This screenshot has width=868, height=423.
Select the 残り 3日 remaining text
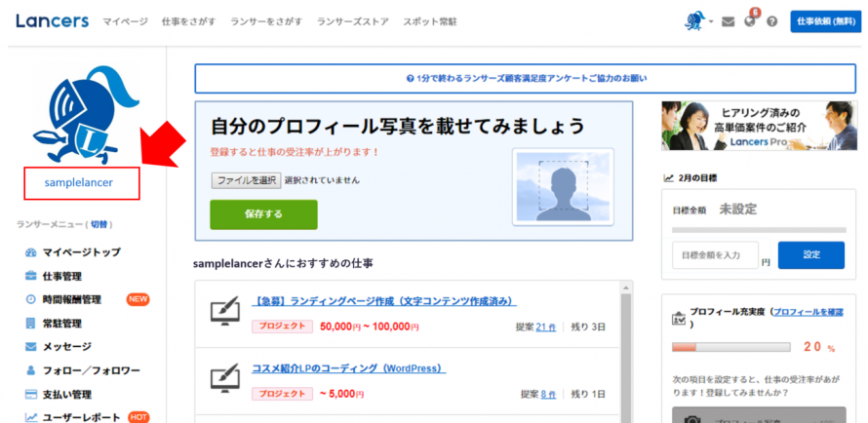588,327
